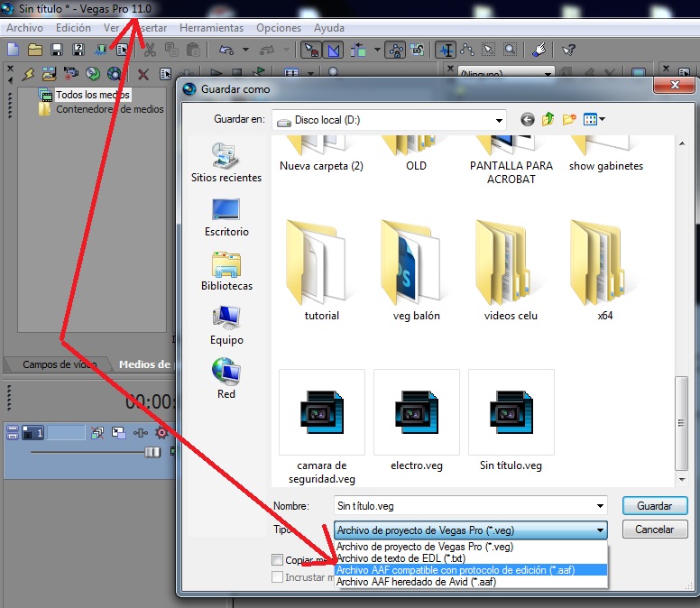The width and height of the screenshot is (700, 608).
Task: Go to Equipo in sidebar
Action: [226, 325]
